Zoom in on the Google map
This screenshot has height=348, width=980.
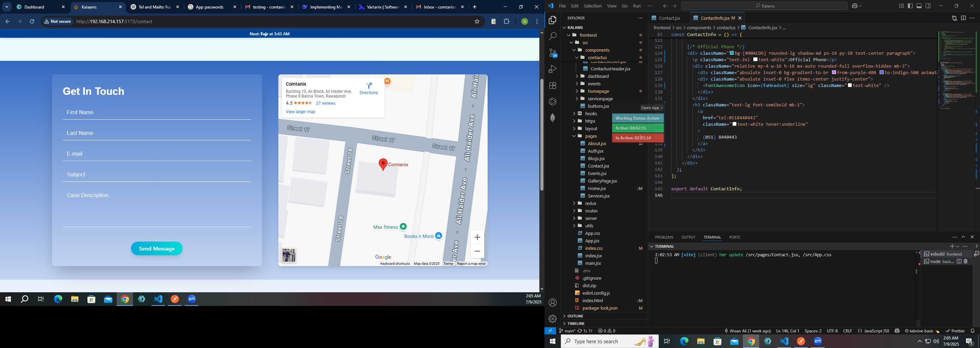pyautogui.click(x=477, y=238)
